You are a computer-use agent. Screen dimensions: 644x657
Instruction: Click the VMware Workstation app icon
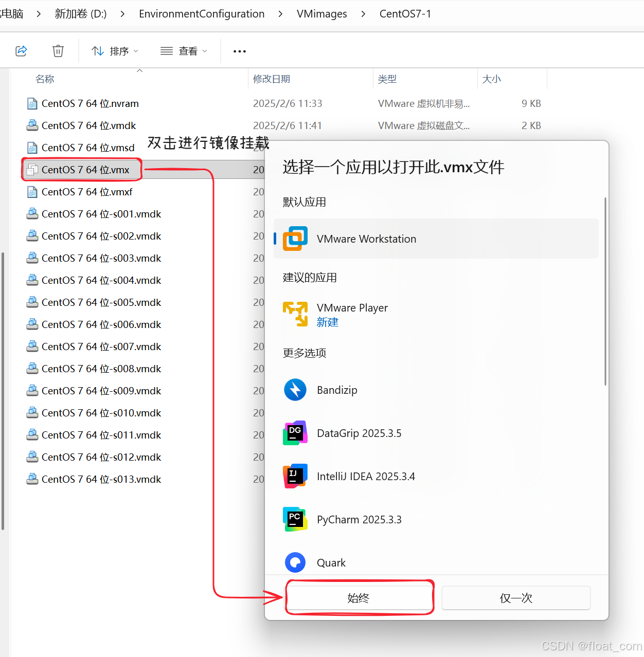click(x=295, y=239)
